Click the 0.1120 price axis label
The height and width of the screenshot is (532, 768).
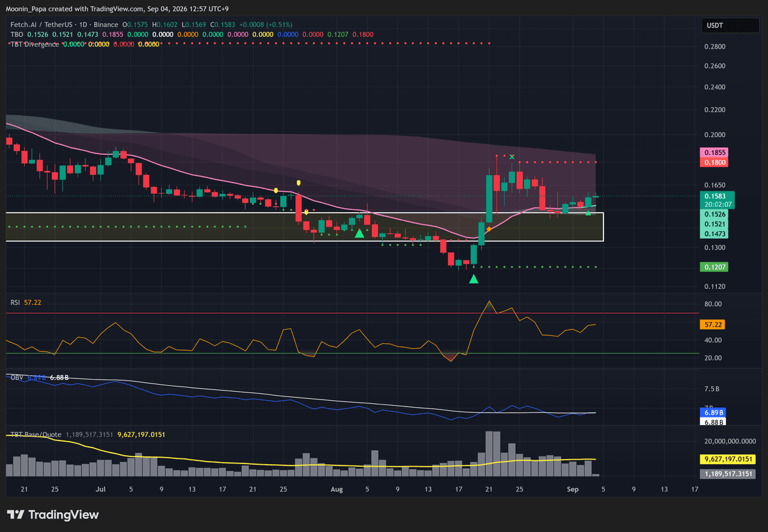click(714, 287)
